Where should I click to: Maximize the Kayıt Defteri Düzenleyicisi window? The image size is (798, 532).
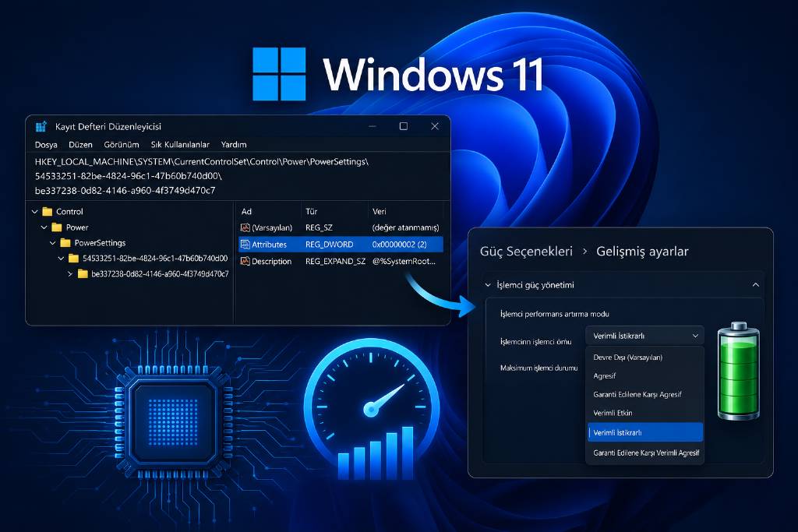click(404, 126)
